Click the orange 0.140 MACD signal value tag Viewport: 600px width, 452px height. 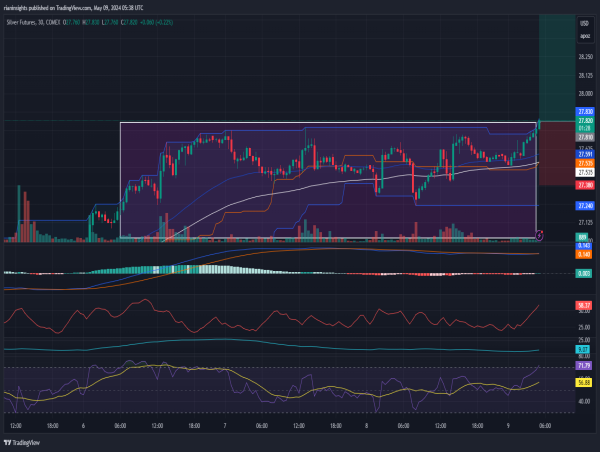[584, 254]
